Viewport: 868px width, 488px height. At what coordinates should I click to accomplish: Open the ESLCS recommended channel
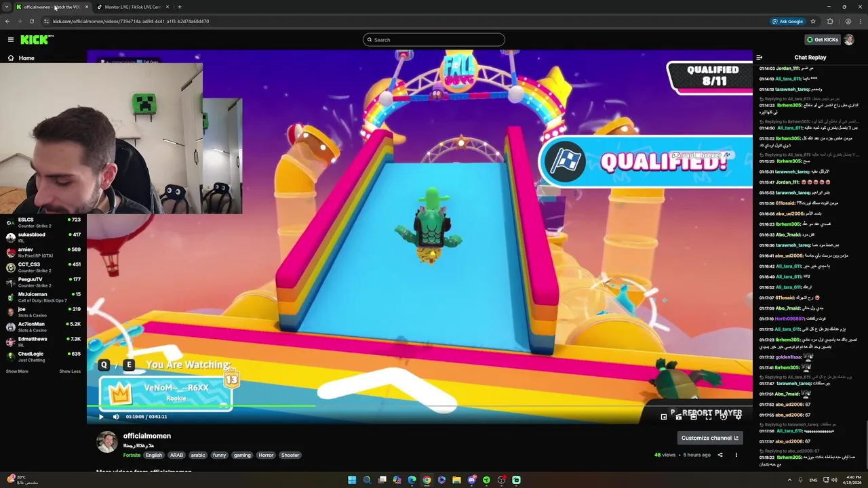(x=43, y=222)
